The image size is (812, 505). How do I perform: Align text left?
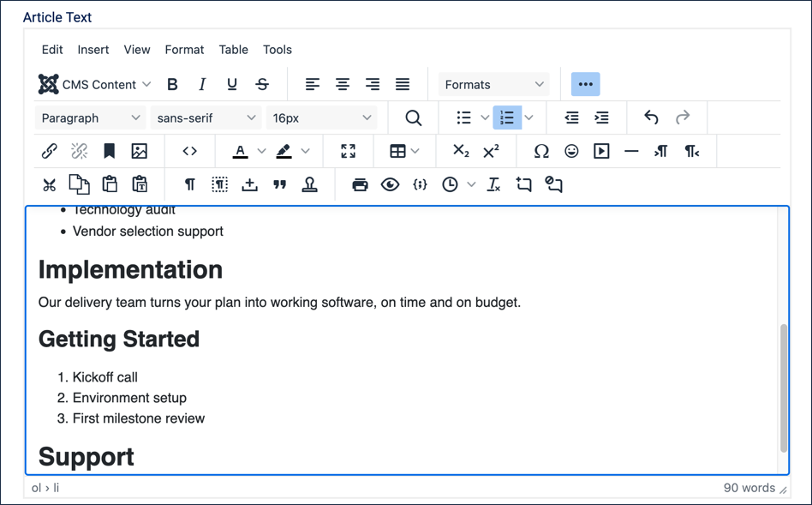[x=313, y=85]
